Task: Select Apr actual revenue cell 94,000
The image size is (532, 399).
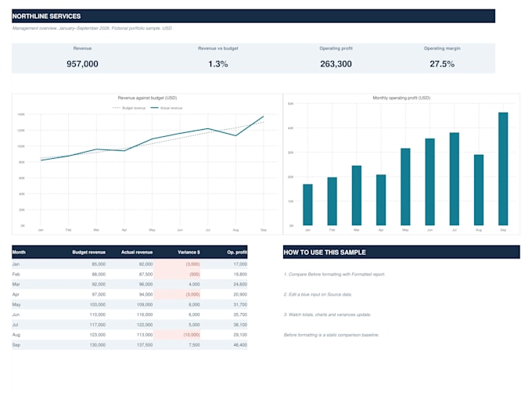Action: tap(146, 294)
